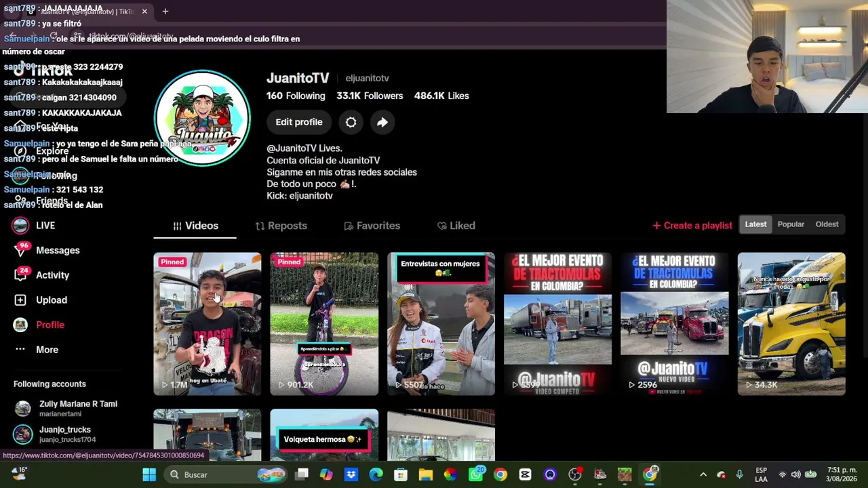Play the pinned video with 1.7M views
Viewport: 868px width, 488px height.
(208, 324)
